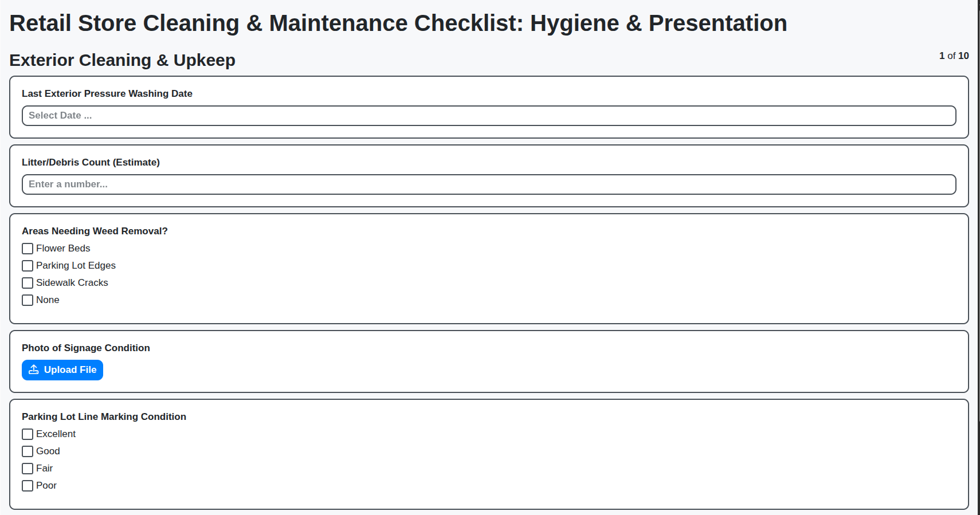Enable the Sidewalk Cracks checkbox
The image size is (980, 515).
pyautogui.click(x=27, y=282)
